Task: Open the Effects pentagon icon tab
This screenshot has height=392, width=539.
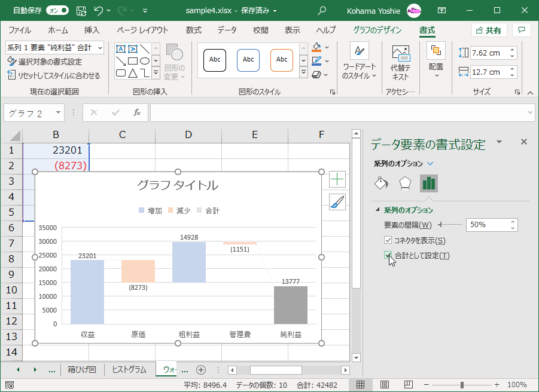Action: coord(405,183)
